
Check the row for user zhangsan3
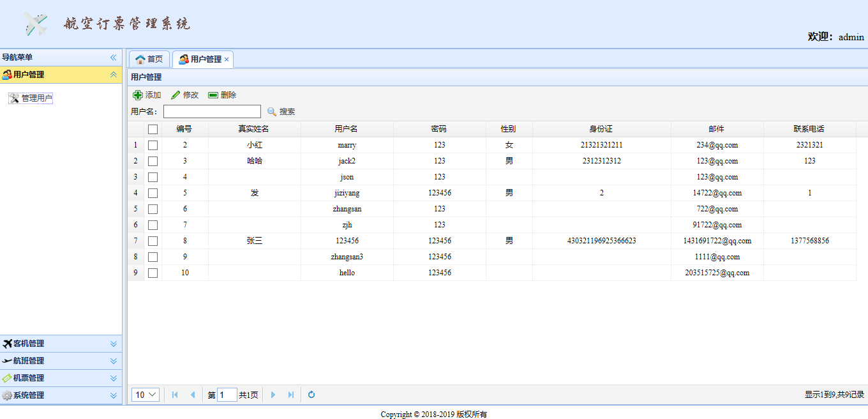click(x=153, y=257)
